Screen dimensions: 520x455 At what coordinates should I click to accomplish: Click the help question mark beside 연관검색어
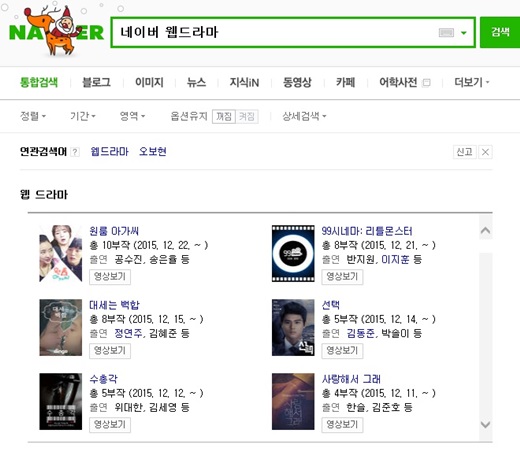[x=76, y=152]
